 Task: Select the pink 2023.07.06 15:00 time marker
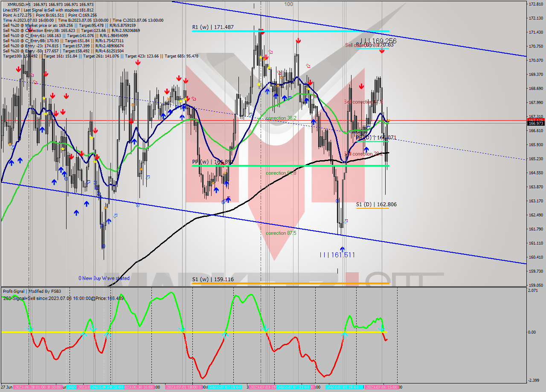click(x=382, y=387)
